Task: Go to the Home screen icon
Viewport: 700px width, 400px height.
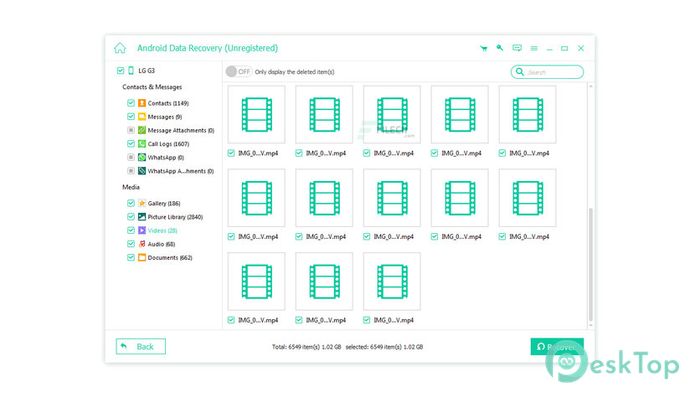Action: [120, 48]
